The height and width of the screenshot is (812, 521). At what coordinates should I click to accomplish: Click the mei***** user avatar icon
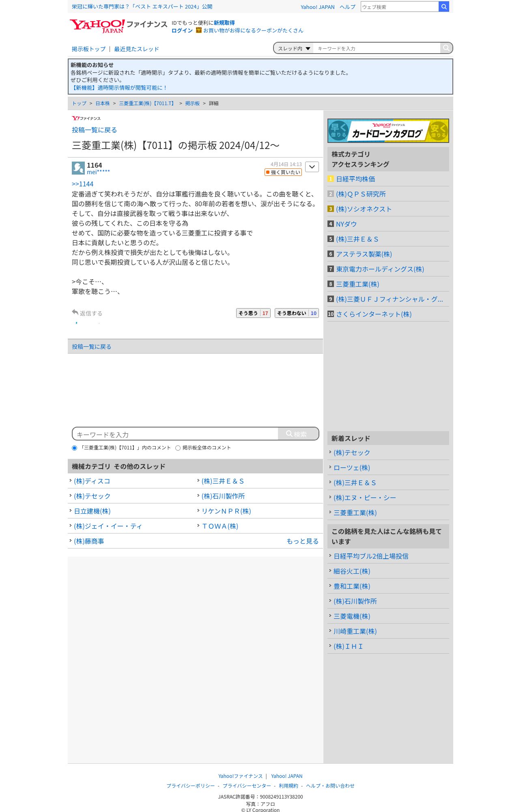tap(78, 168)
